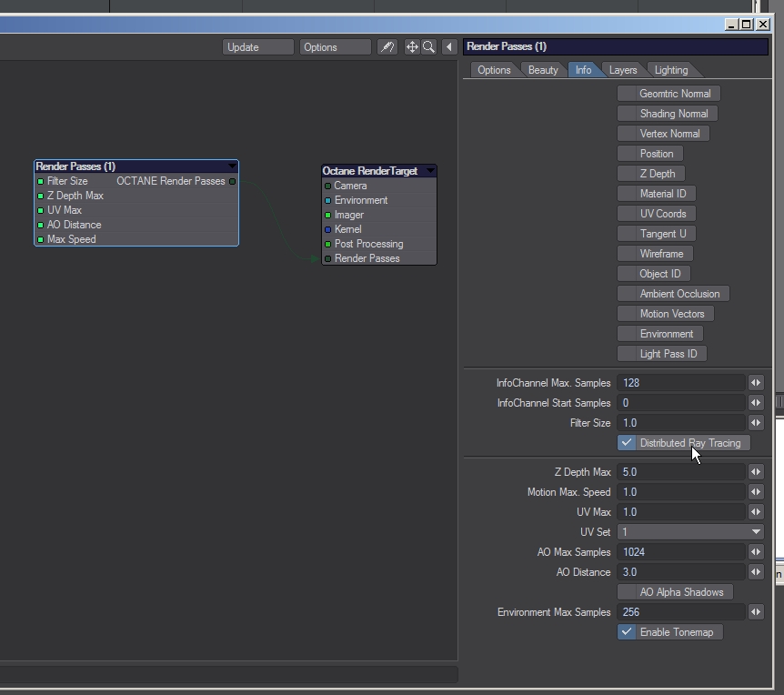Collapse the Render Passes (1) node
The height and width of the screenshot is (695, 784).
pyautogui.click(x=232, y=166)
